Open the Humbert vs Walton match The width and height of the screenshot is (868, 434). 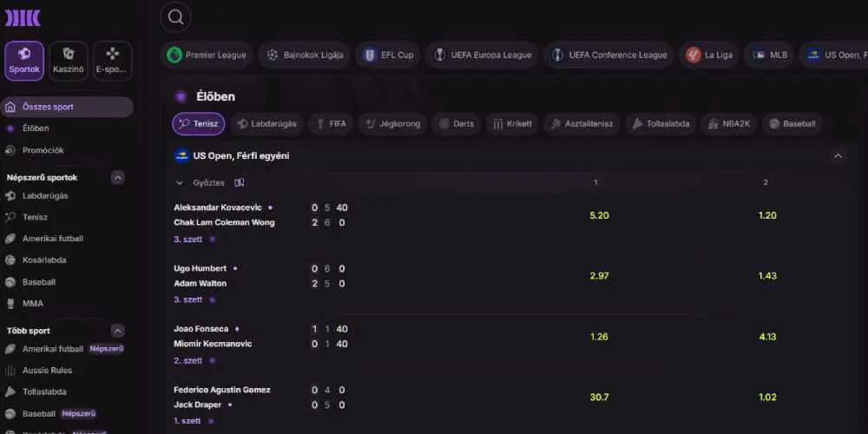click(201, 276)
